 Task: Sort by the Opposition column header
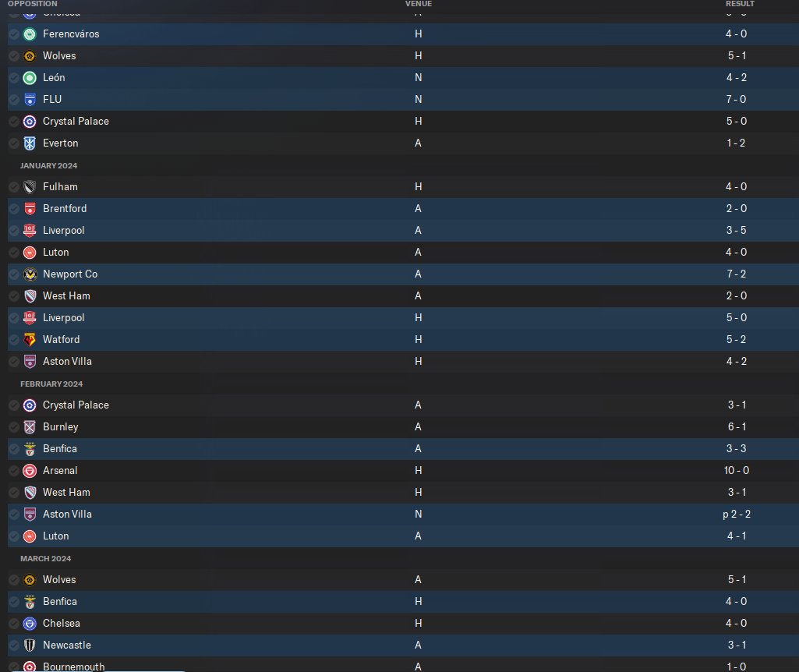(32, 4)
